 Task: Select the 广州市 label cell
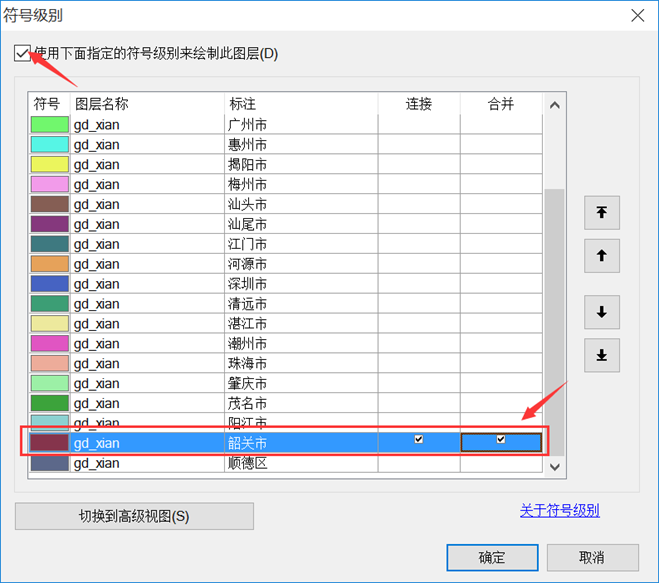point(301,124)
